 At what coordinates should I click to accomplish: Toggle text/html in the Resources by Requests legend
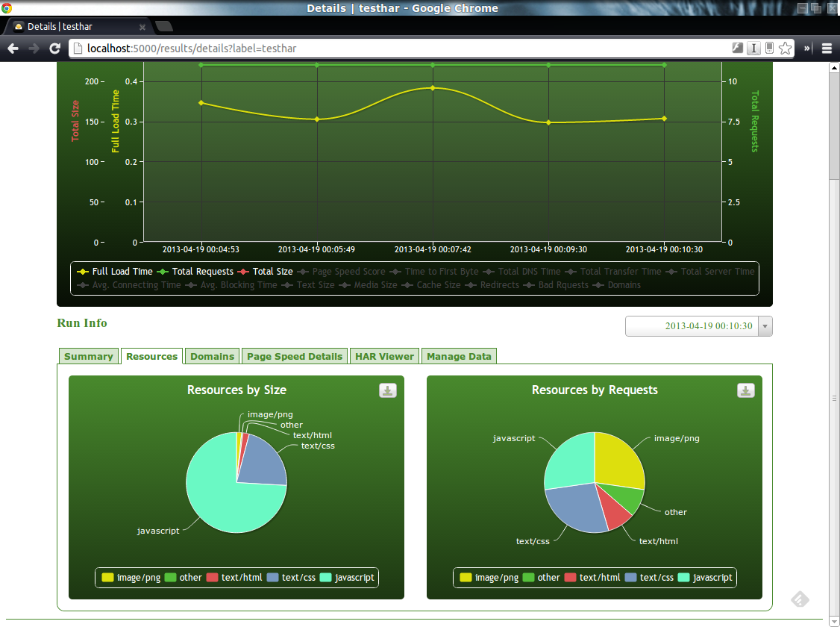(592, 578)
